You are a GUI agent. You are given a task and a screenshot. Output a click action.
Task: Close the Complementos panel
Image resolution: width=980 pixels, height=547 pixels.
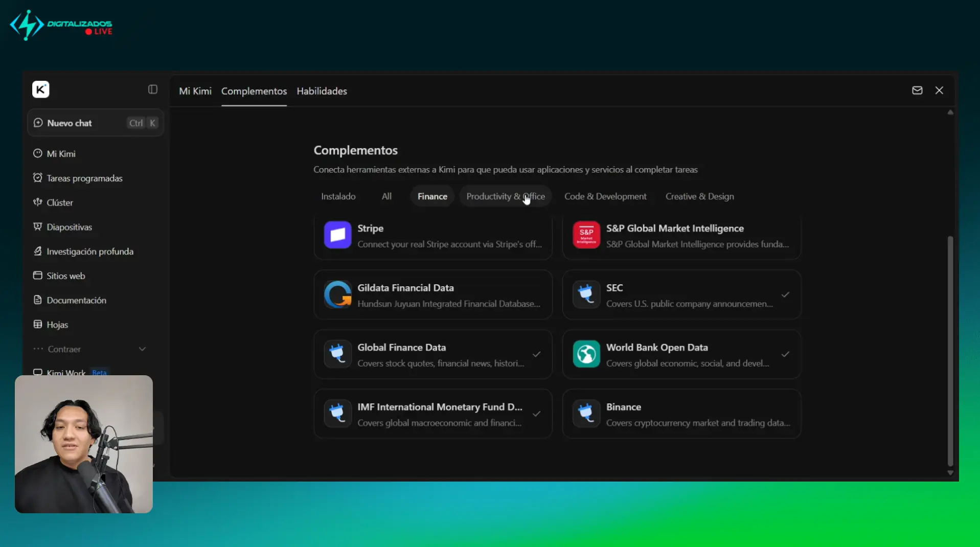939,90
